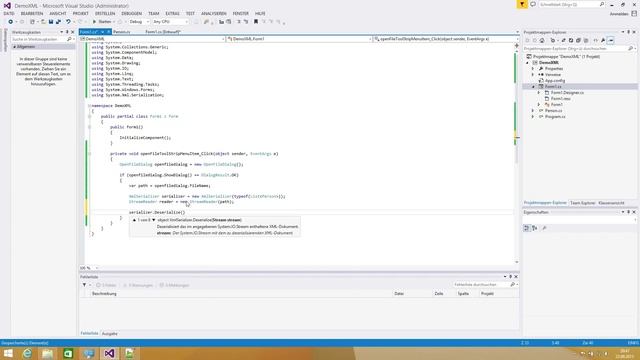Image resolution: width=640 pixels, height=360 pixels.
Task: Click the Windows Start button
Action: [8, 353]
